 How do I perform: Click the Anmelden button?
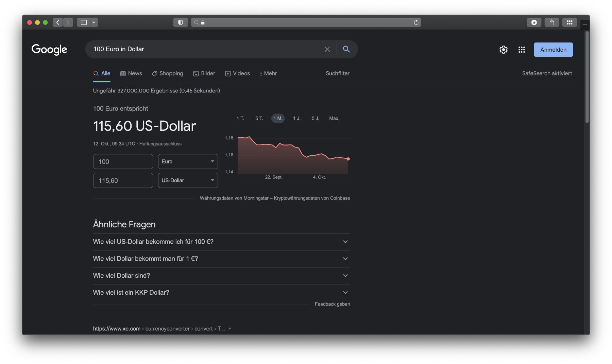click(x=553, y=50)
